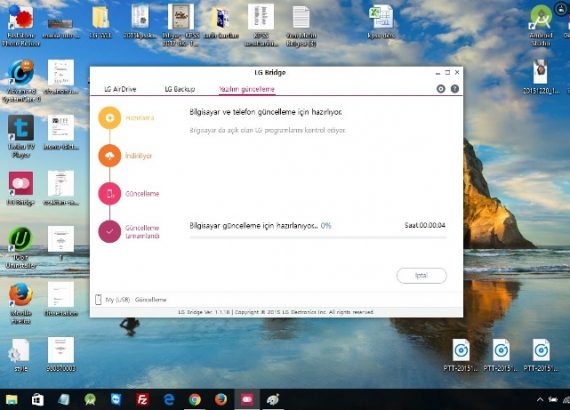570x410 pixels.
Task: Click the Saat 00:00:04 elapsed time
Action: click(x=425, y=225)
